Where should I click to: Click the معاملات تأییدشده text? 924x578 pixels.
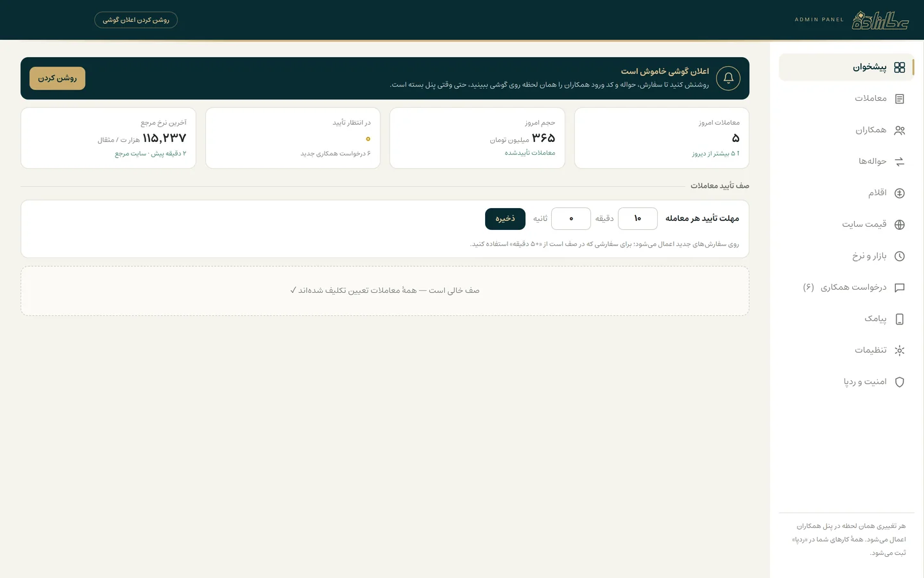pos(530,153)
